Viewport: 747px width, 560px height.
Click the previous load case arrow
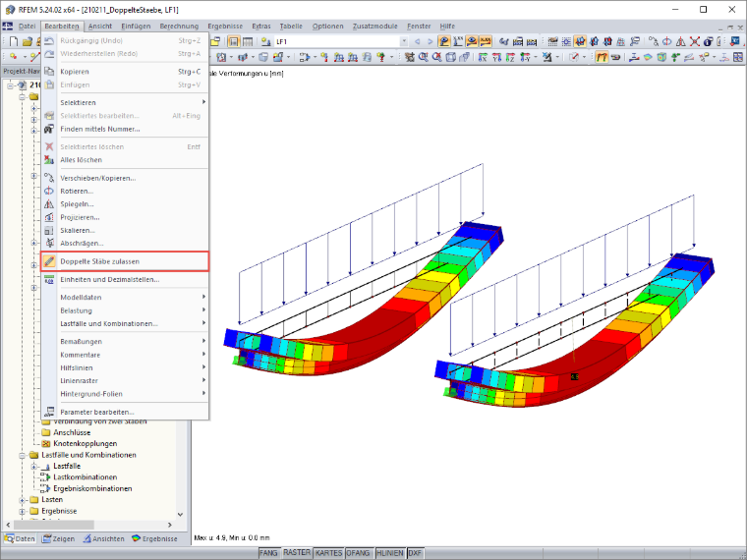tap(418, 42)
